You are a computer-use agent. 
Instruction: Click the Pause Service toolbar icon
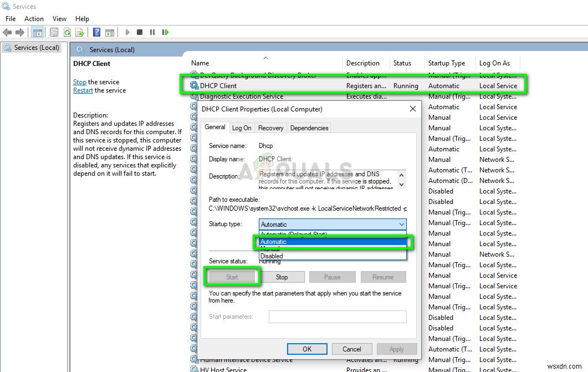(152, 32)
